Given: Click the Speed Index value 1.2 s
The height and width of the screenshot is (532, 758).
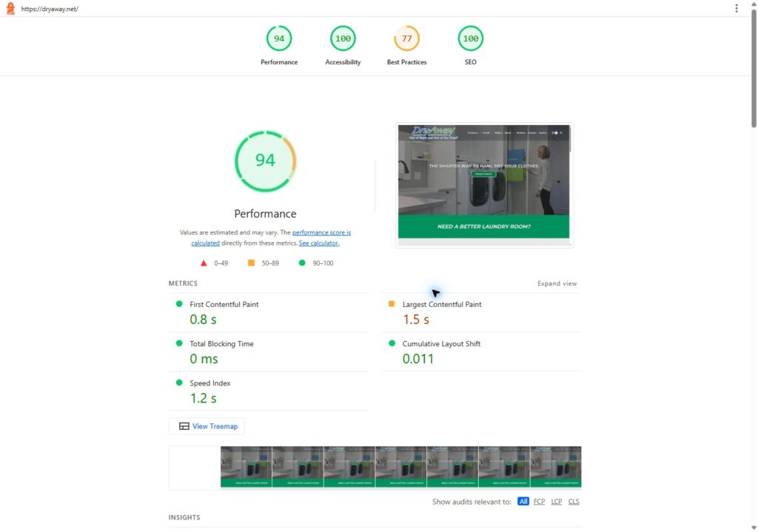Looking at the screenshot, I should coord(203,397).
